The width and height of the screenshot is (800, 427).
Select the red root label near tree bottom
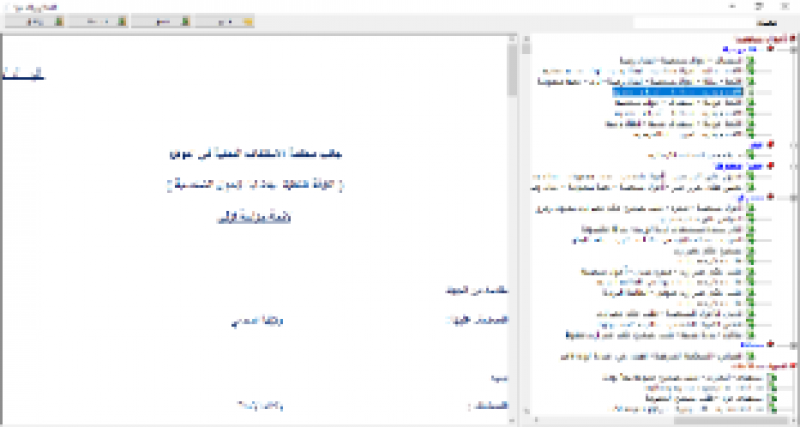759,366
